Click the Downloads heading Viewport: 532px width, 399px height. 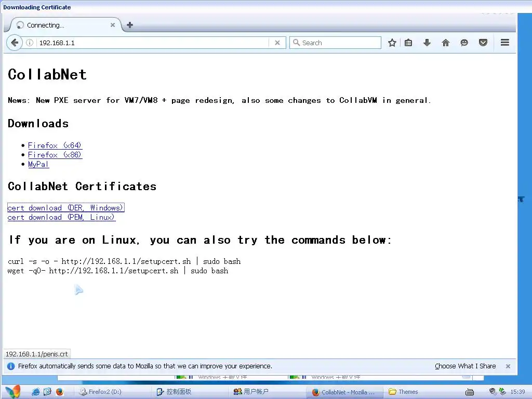[x=38, y=124]
